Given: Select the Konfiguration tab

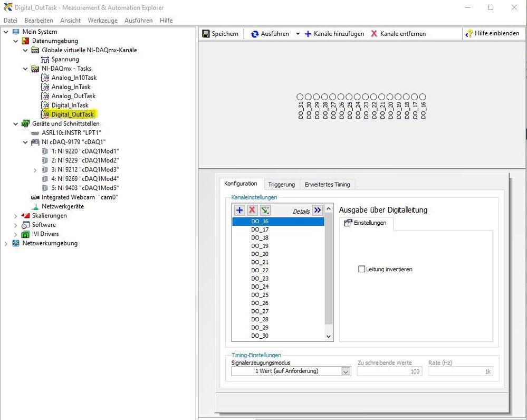Looking at the screenshot, I should point(241,184).
